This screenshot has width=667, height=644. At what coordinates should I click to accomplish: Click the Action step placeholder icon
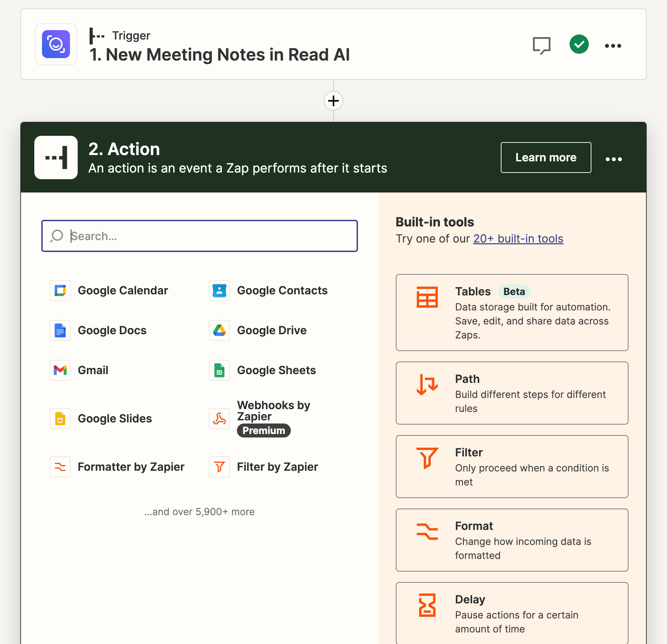click(56, 157)
